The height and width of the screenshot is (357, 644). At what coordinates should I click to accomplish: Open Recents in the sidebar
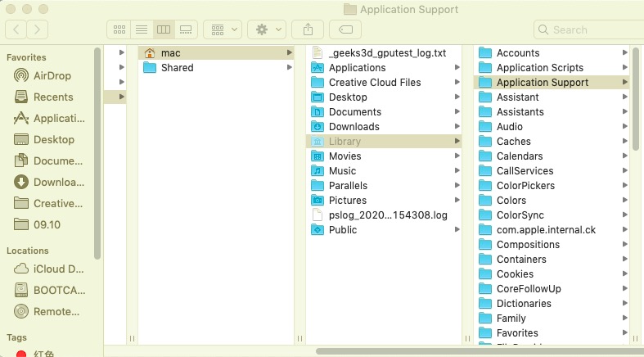coord(49,97)
